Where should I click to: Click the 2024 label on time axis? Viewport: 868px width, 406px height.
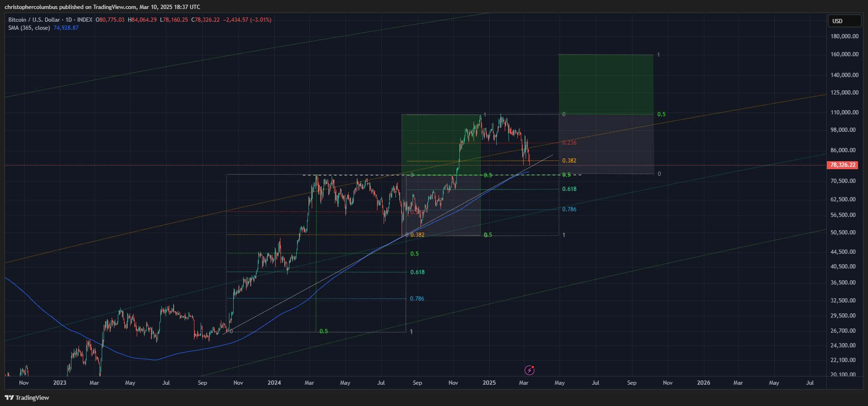[274, 383]
